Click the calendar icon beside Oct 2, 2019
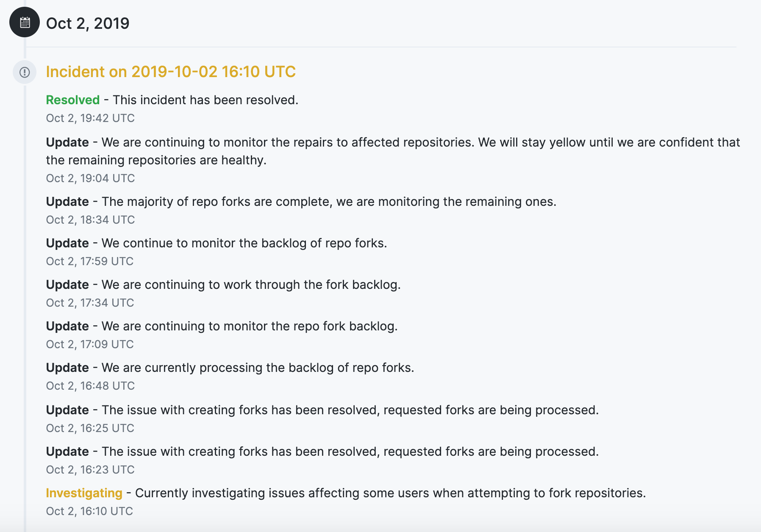 [x=25, y=22]
